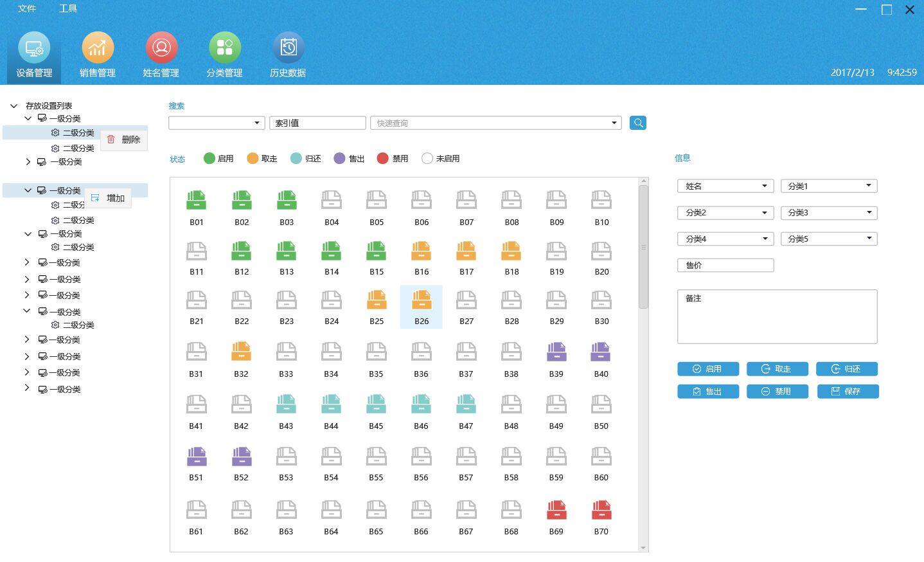Run search with the magnifier icon
Image resolution: width=924 pixels, height=562 pixels.
pyautogui.click(x=637, y=122)
